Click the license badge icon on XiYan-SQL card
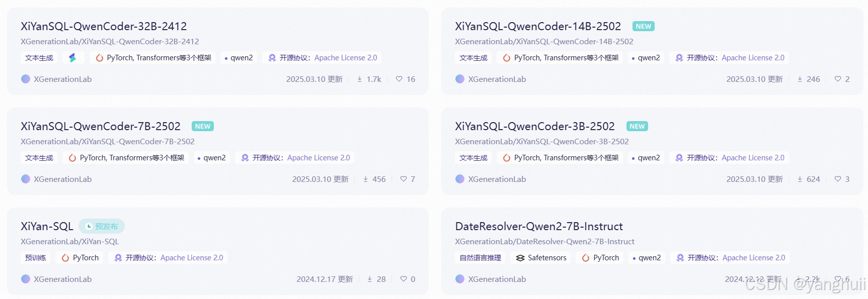Image resolution: width=868 pixels, height=299 pixels. (118, 258)
